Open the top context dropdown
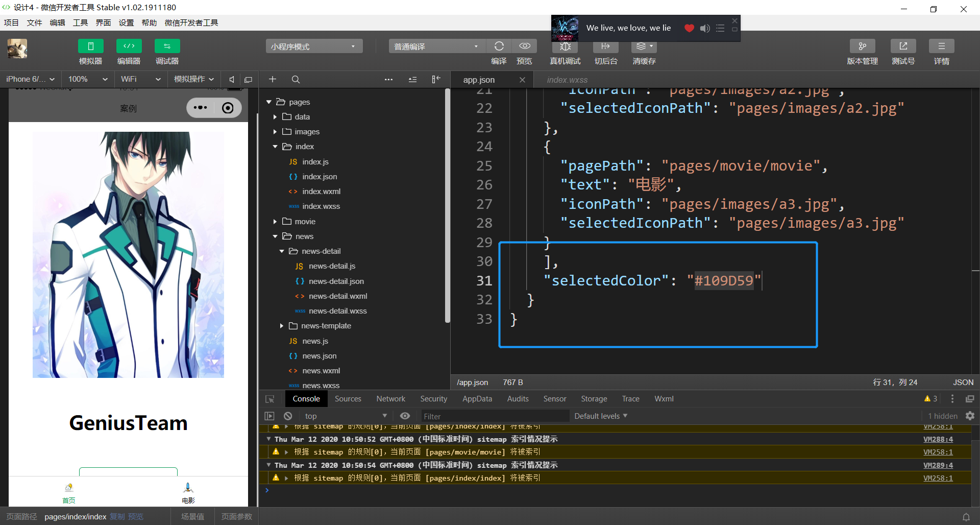 tap(346, 416)
